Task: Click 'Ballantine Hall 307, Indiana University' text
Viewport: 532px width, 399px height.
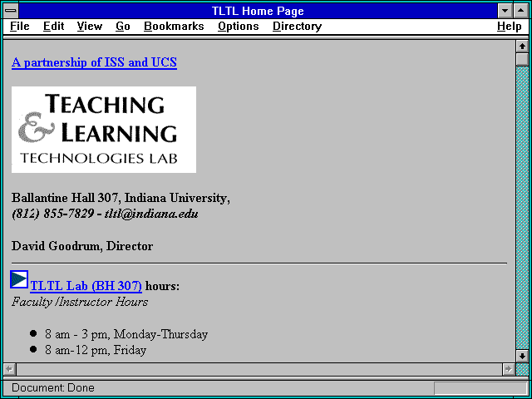Action: (x=121, y=198)
